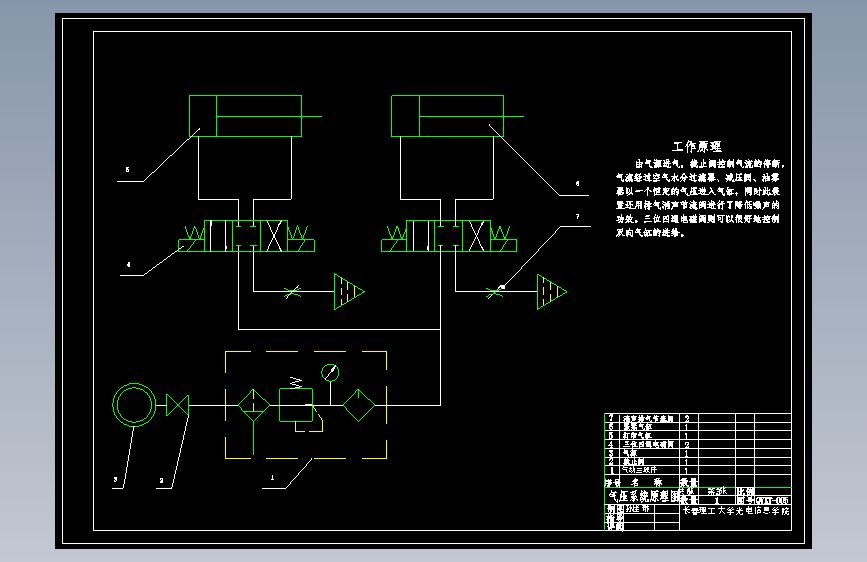Click callout number 5 label
867x562 pixels.
click(x=127, y=170)
